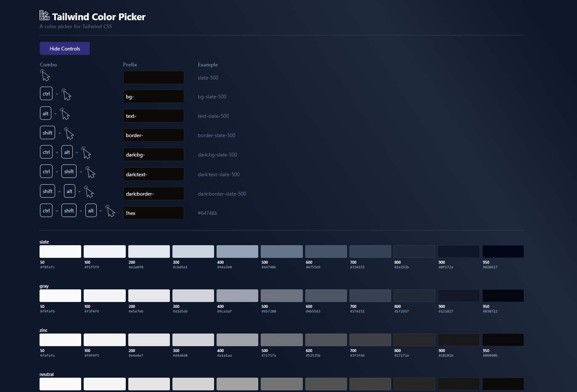Viewport: 577px width, 392px height.
Task: Choose the zinc 200 swatch
Action: tap(149, 340)
